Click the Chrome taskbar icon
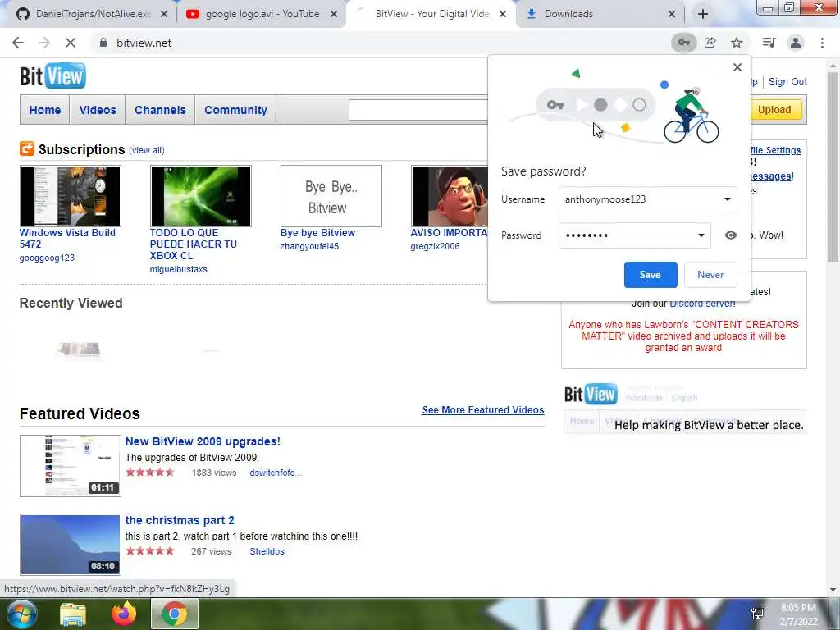Screen dimensions: 840x630 pyautogui.click(x=175, y=614)
